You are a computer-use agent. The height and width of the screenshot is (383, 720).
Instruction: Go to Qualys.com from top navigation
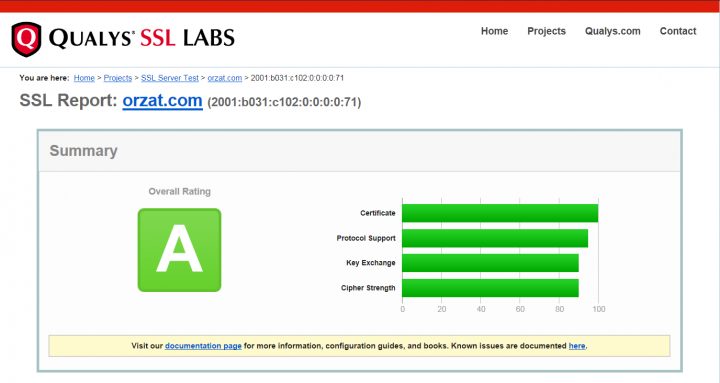click(x=612, y=31)
